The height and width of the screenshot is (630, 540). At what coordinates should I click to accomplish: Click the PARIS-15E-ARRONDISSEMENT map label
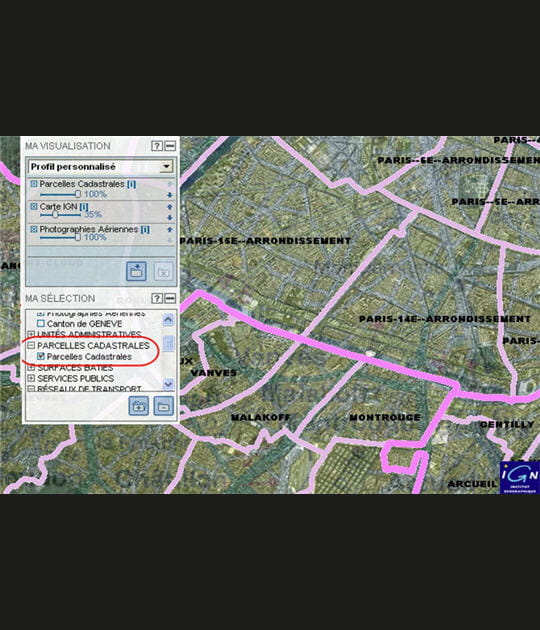[265, 241]
